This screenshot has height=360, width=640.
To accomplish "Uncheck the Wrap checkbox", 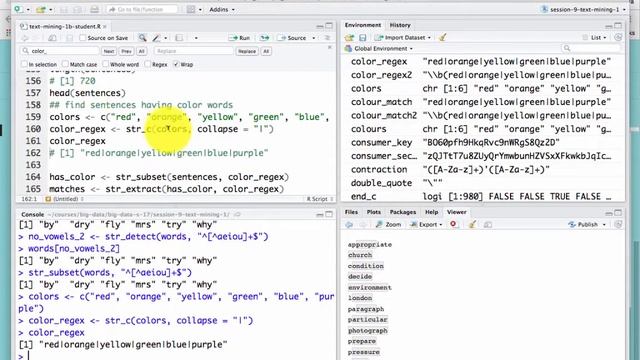I will (x=176, y=64).
